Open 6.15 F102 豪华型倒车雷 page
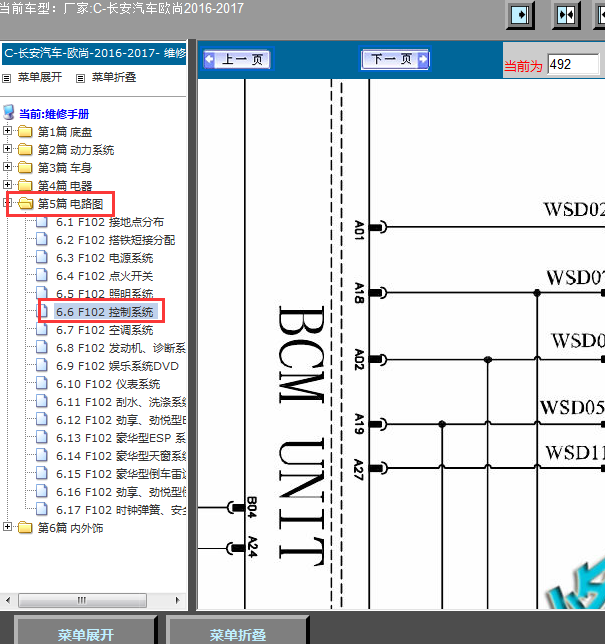Screen dimensions: 605x644 coord(121,474)
